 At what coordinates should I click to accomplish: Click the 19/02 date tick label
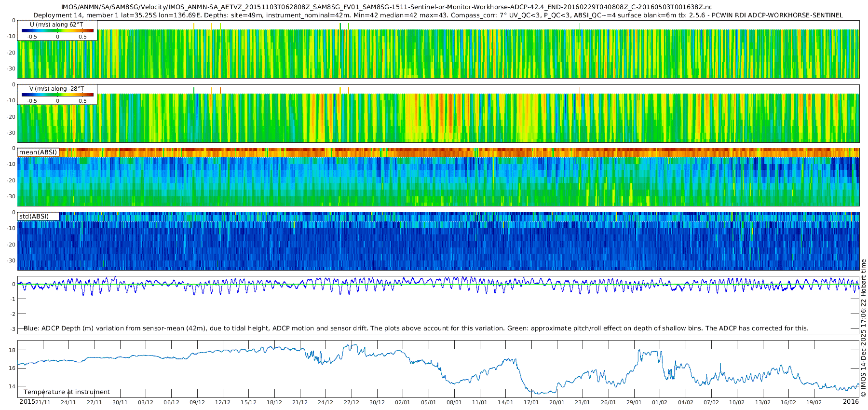pos(814,402)
